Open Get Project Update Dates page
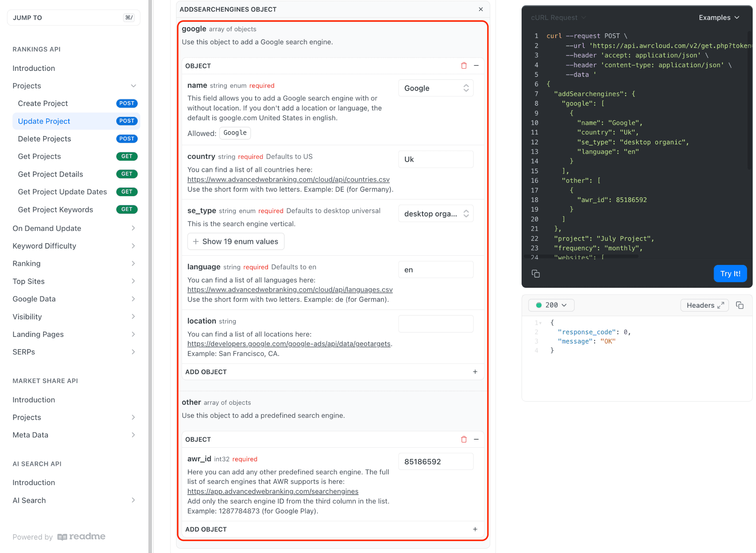The width and height of the screenshot is (756, 553). pyautogui.click(x=76, y=192)
